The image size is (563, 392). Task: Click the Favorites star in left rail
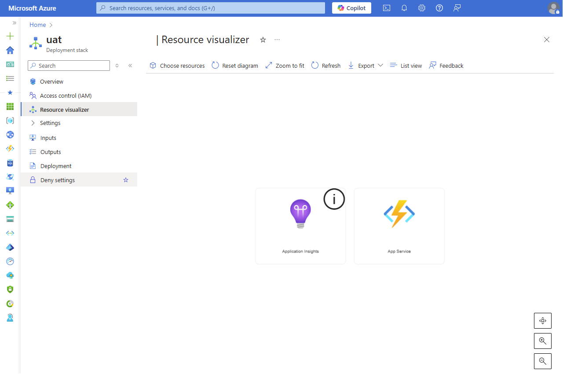point(10,92)
